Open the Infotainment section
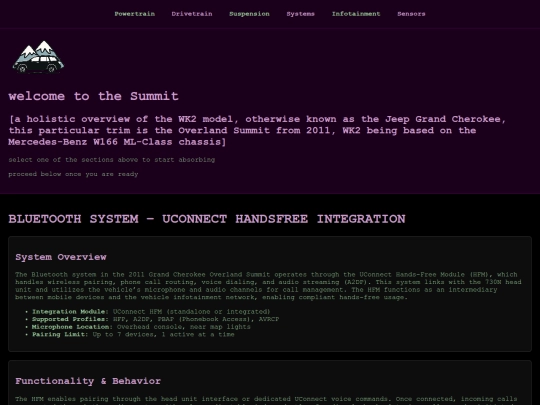Image resolution: width=540 pixels, height=405 pixels. (x=356, y=14)
